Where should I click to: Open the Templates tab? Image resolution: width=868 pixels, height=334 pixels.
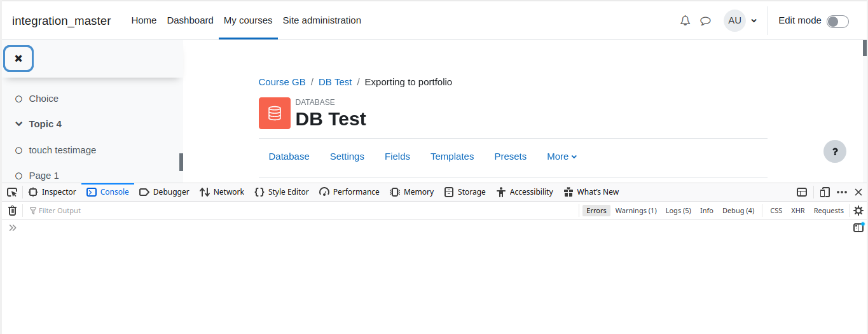tap(452, 157)
